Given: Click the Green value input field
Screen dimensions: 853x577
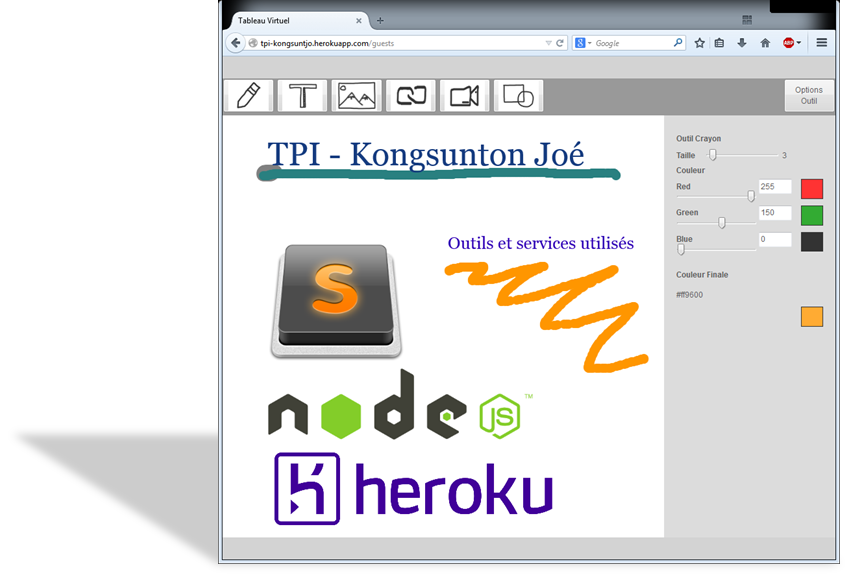Looking at the screenshot, I should pos(775,213).
